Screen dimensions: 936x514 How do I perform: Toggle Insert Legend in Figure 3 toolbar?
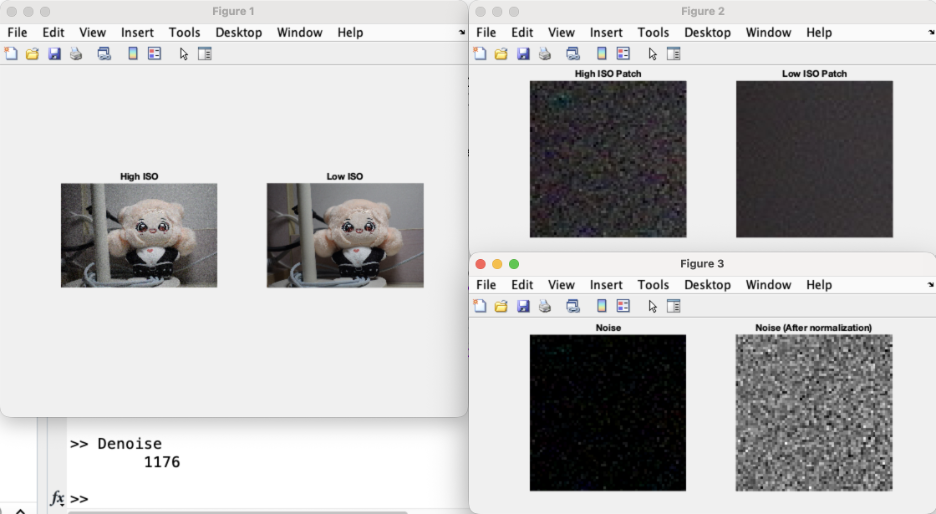623,306
